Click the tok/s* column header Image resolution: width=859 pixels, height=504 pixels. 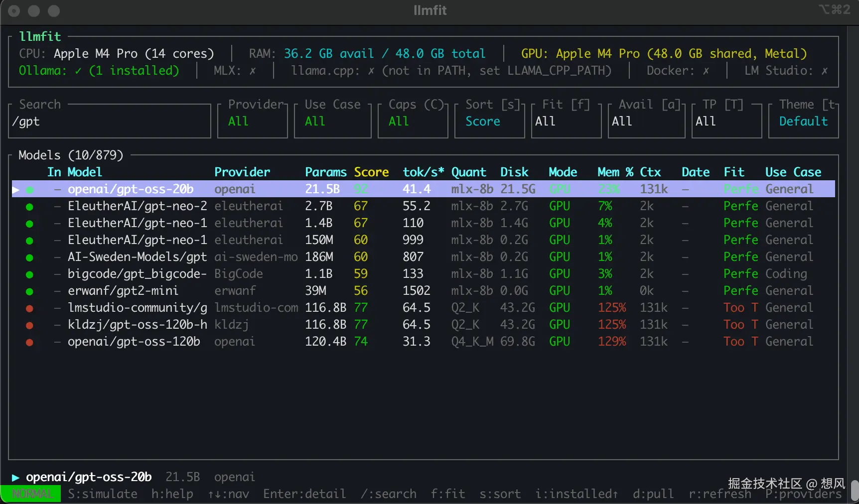(x=424, y=172)
